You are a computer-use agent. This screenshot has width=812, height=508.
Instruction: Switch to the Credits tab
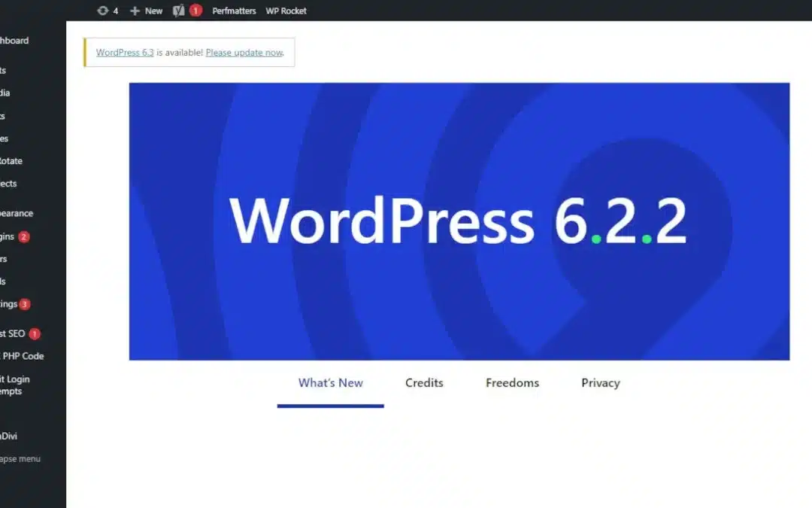click(x=424, y=383)
